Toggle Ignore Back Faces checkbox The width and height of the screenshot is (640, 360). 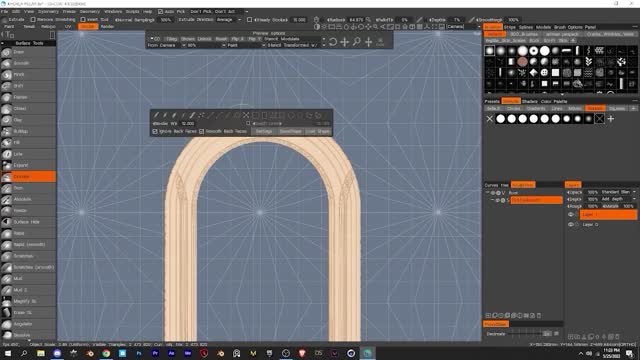tap(155, 131)
